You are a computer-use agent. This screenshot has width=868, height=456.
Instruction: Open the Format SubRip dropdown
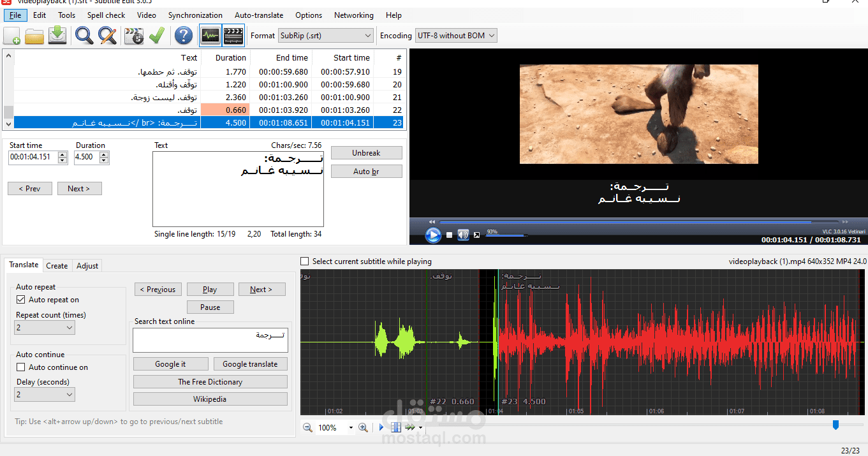click(326, 36)
